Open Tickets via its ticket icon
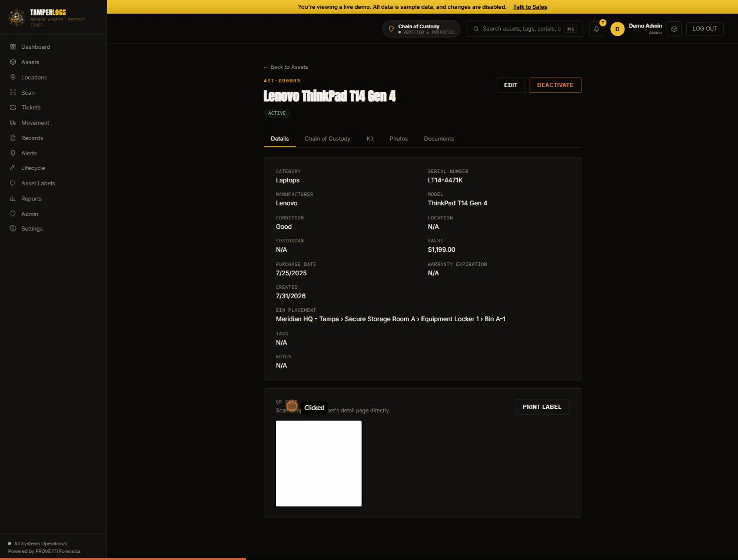This screenshot has height=560, width=738. (13, 108)
